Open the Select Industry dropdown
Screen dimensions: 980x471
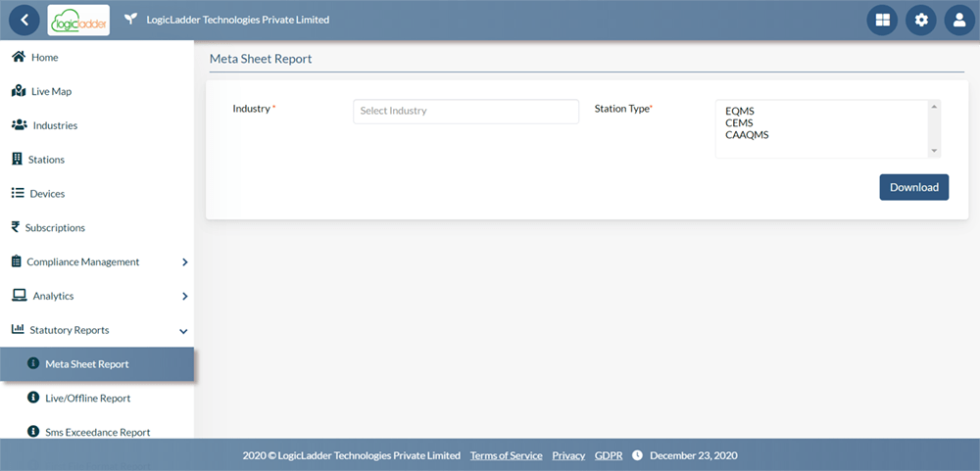tap(466, 112)
